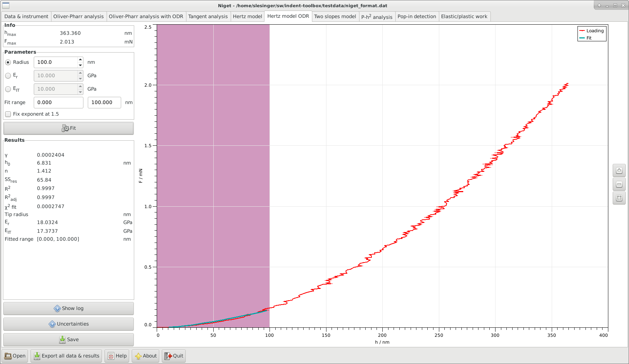Open the Uncertainties dialog
The image size is (629, 364).
pos(69,324)
